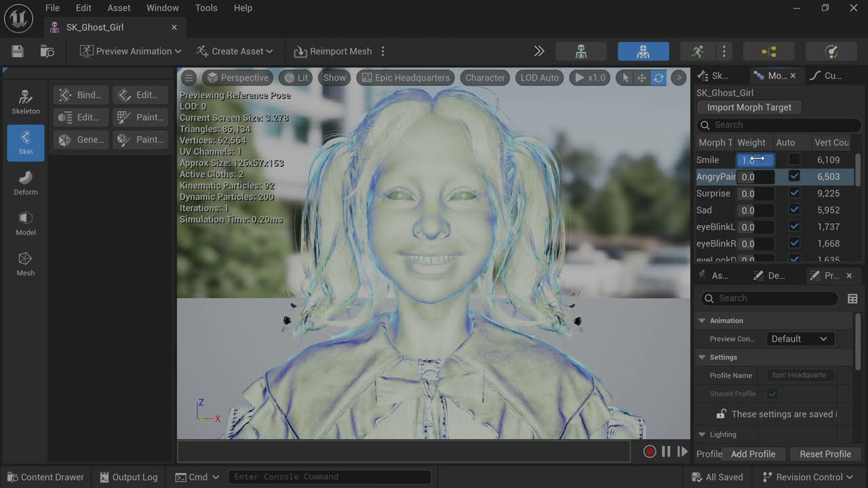
Task: Switch to Deform mode in sidebar
Action: (x=26, y=184)
